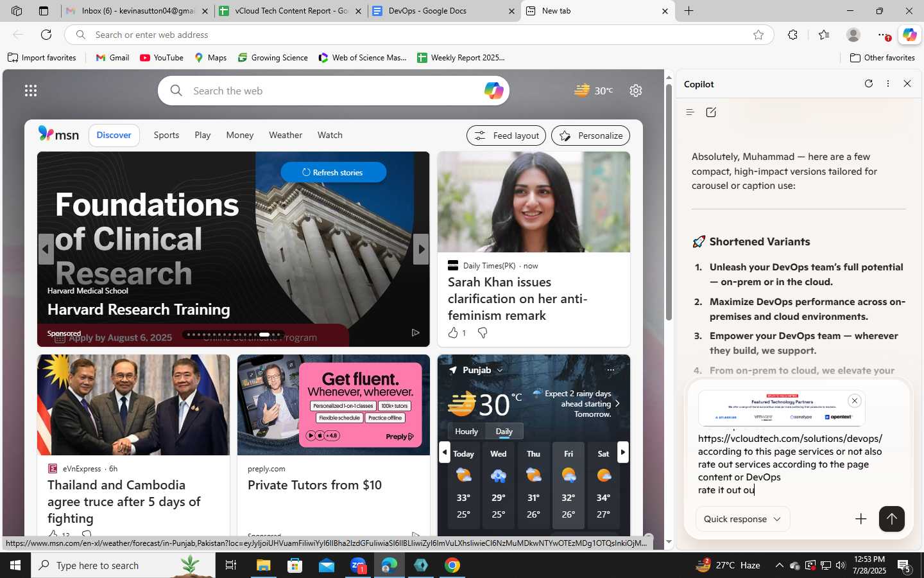Open weather card more options
This screenshot has width=924, height=578.
point(611,370)
